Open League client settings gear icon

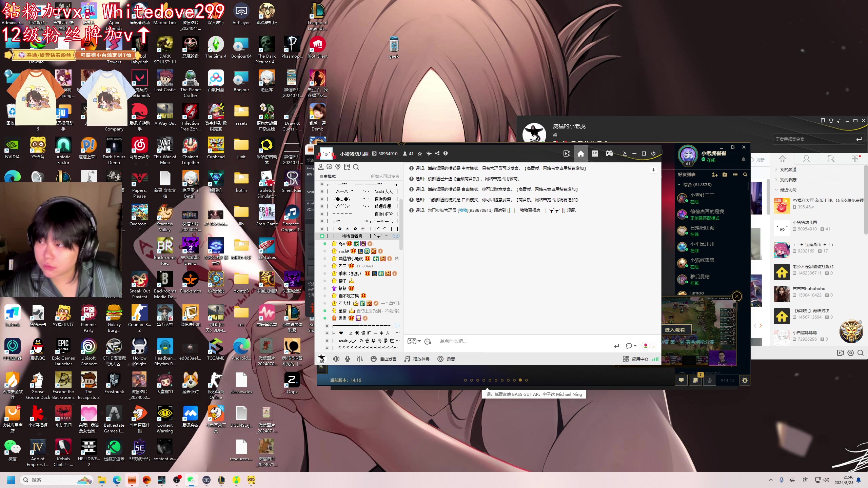tap(732, 147)
